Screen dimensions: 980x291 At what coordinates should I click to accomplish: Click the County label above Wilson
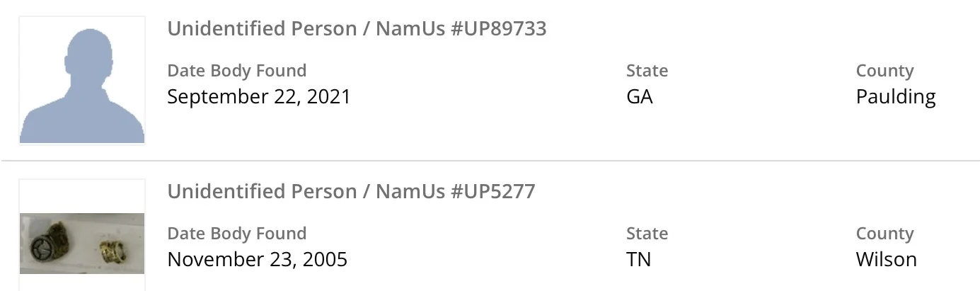(884, 234)
